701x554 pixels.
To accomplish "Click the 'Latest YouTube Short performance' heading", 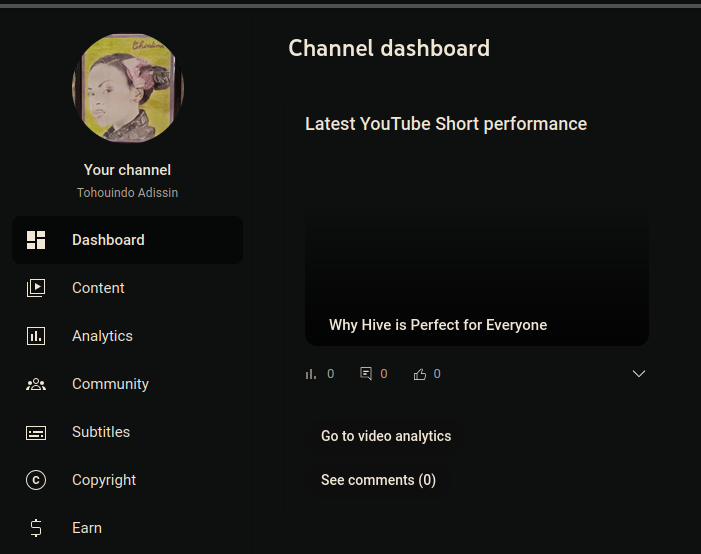I will [x=446, y=124].
